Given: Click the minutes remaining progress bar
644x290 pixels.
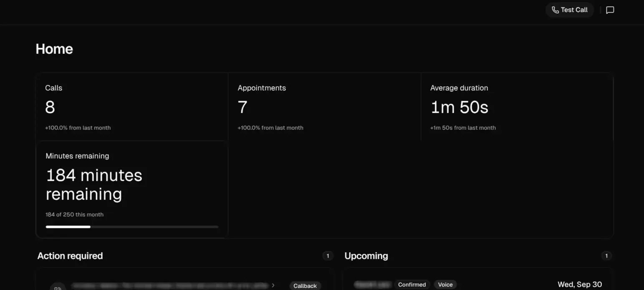Looking at the screenshot, I should coord(132,227).
